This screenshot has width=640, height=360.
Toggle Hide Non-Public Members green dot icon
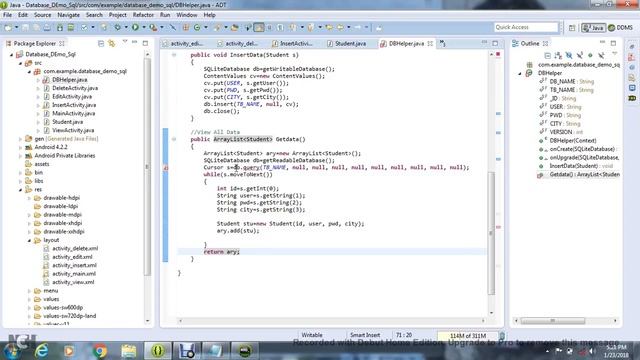590,56
